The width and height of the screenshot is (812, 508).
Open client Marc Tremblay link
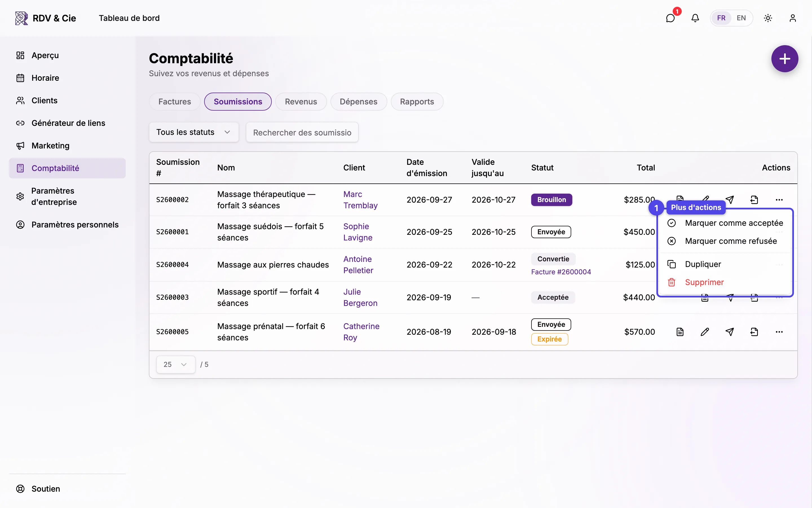[x=360, y=200]
